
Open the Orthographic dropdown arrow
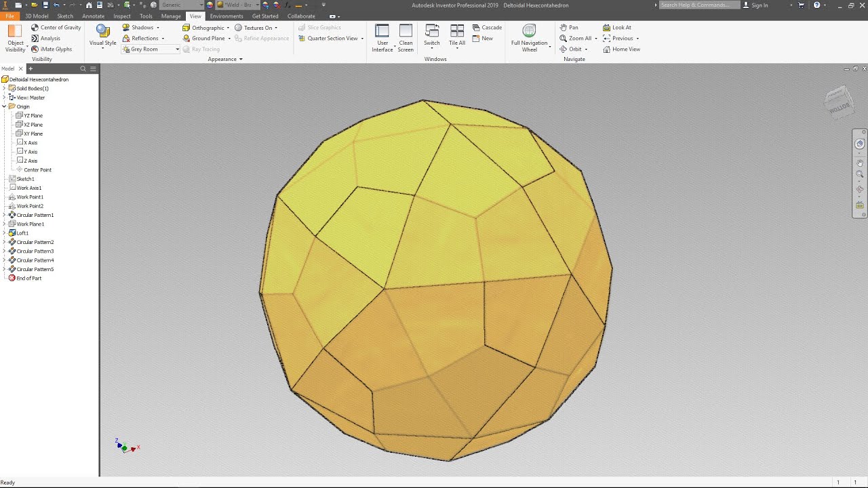[228, 28]
